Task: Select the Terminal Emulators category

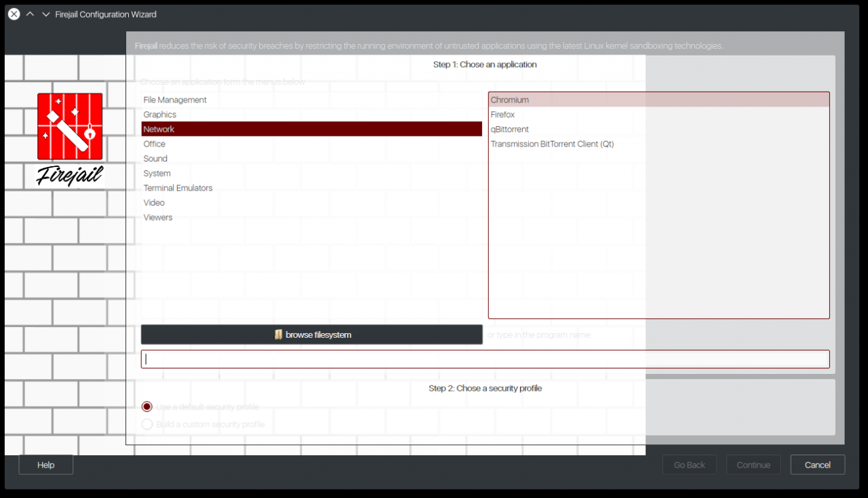Action: 311,188
